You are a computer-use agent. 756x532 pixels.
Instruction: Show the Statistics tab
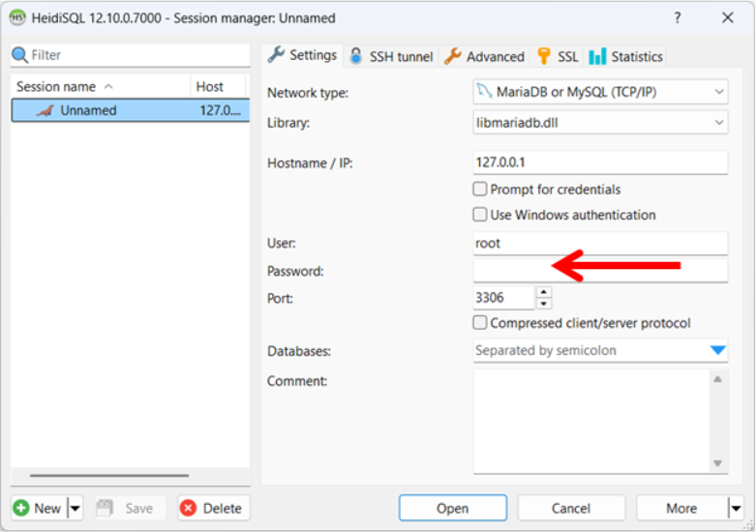[625, 56]
